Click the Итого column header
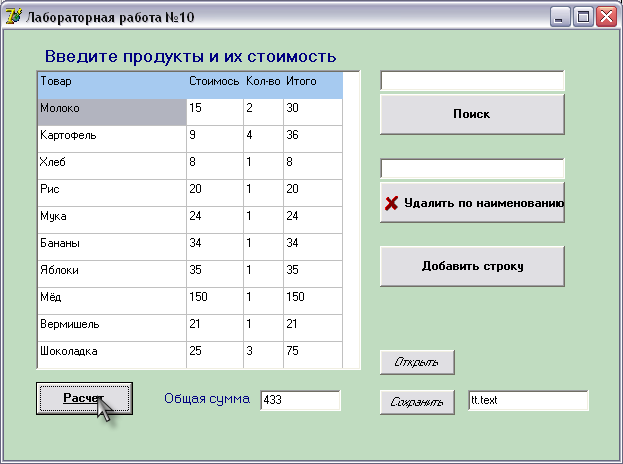This screenshot has height=464, width=623. point(313,85)
